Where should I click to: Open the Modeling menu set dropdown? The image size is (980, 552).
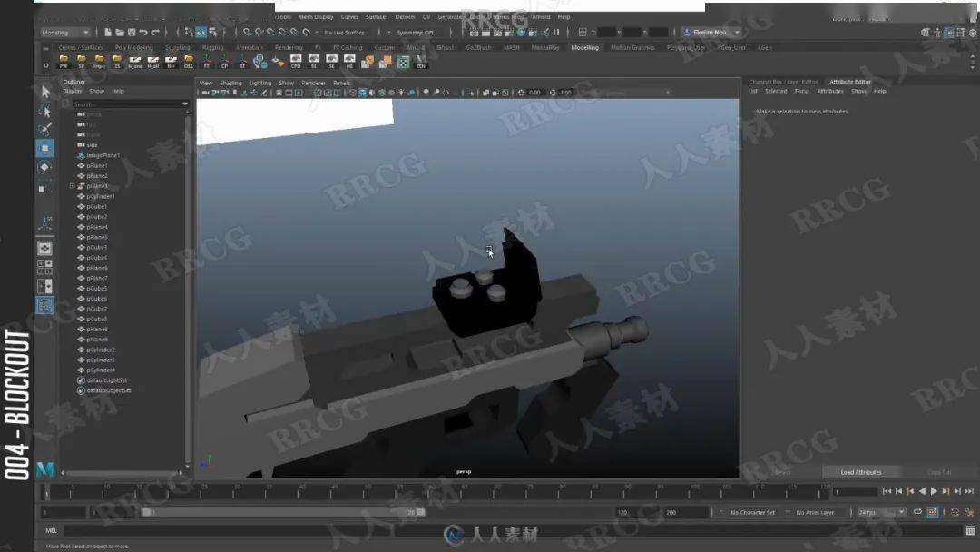point(65,33)
